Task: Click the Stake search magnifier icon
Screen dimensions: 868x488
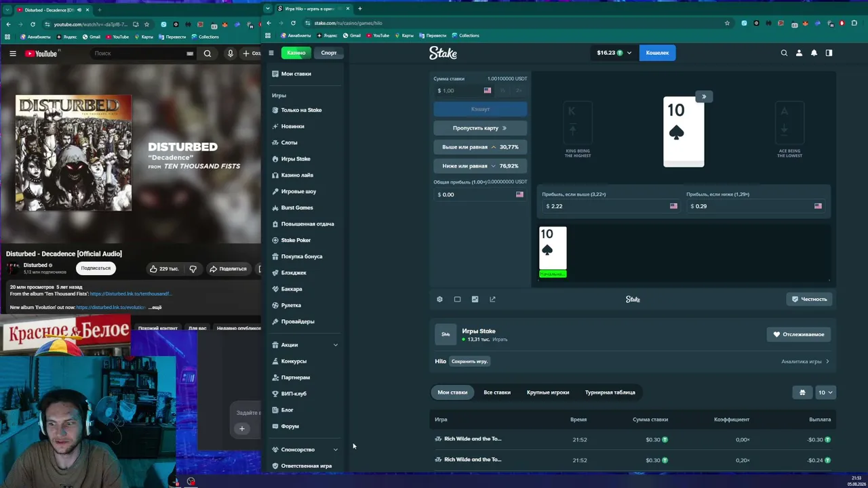Action: tap(784, 53)
